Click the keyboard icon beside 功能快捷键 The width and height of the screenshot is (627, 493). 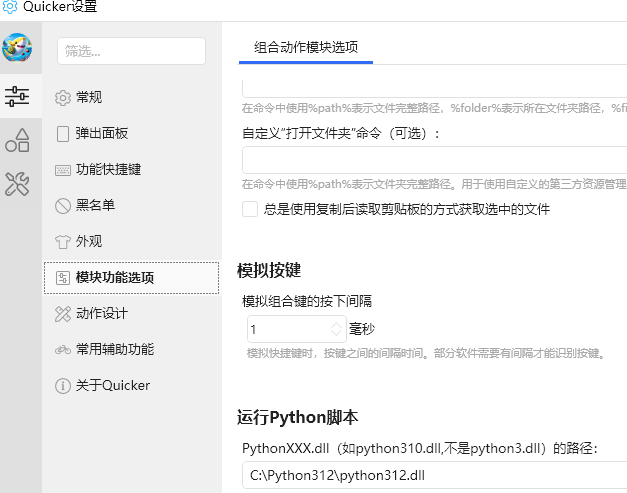(63, 170)
